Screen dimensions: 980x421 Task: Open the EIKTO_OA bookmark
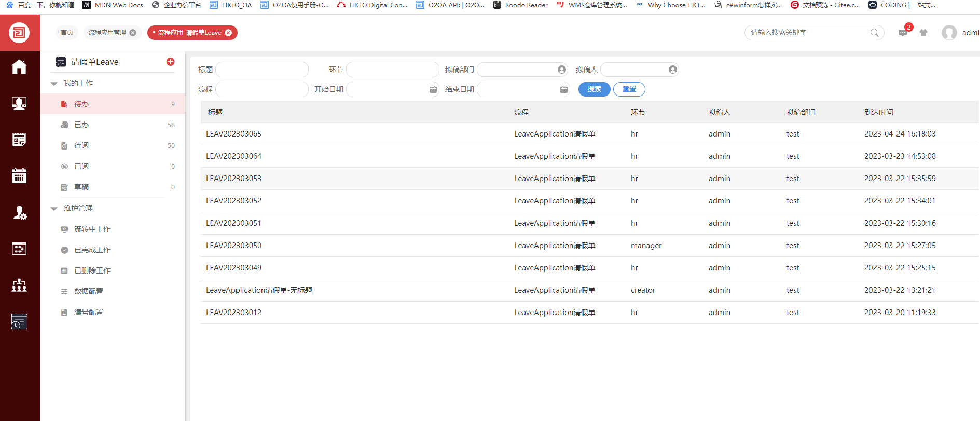[231, 5]
